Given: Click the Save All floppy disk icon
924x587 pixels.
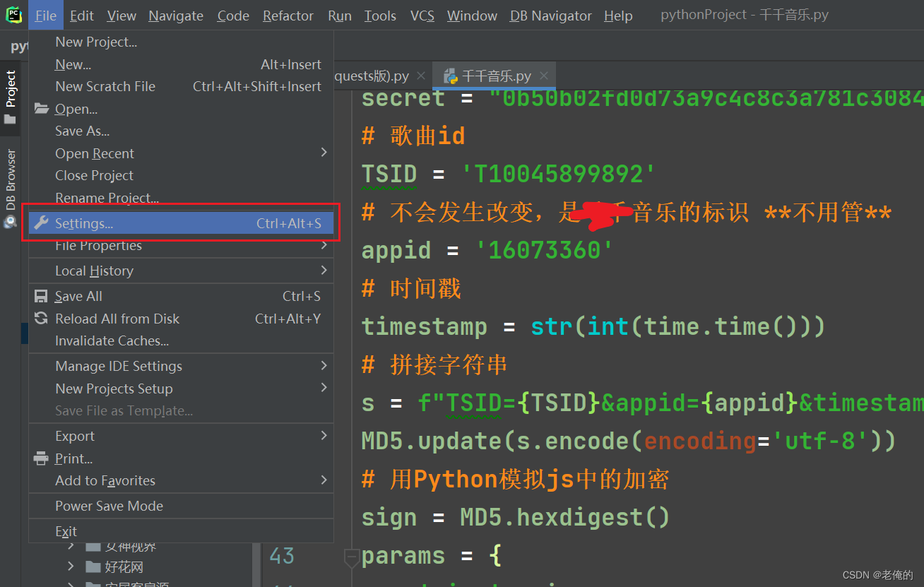Looking at the screenshot, I should (42, 296).
